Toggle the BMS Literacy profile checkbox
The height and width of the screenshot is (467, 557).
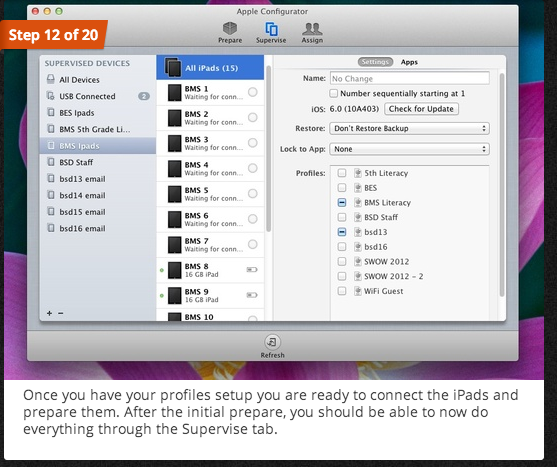[342, 202]
